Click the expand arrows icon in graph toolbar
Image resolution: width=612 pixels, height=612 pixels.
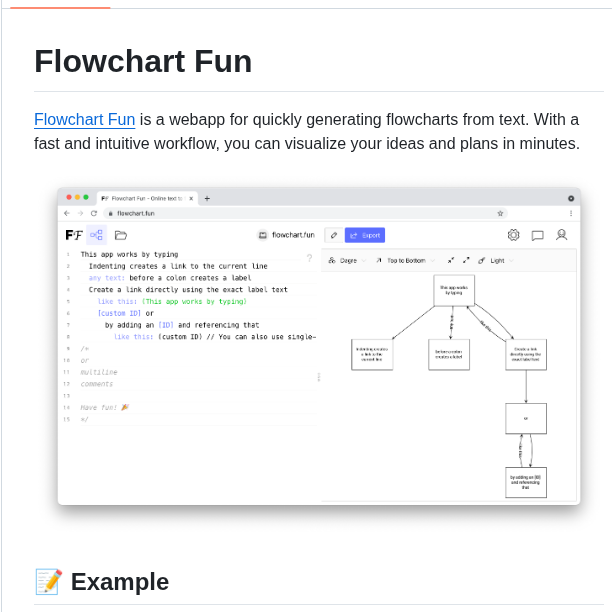tap(466, 260)
